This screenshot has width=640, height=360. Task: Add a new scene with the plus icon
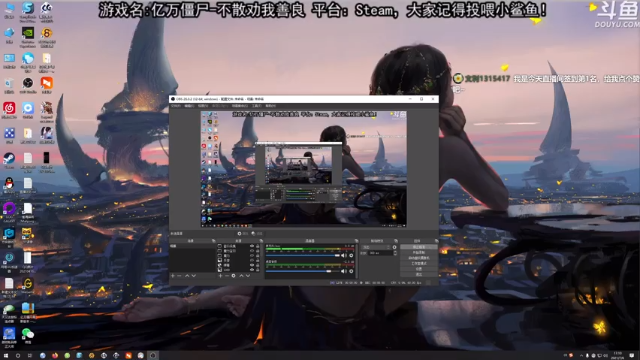[173, 276]
